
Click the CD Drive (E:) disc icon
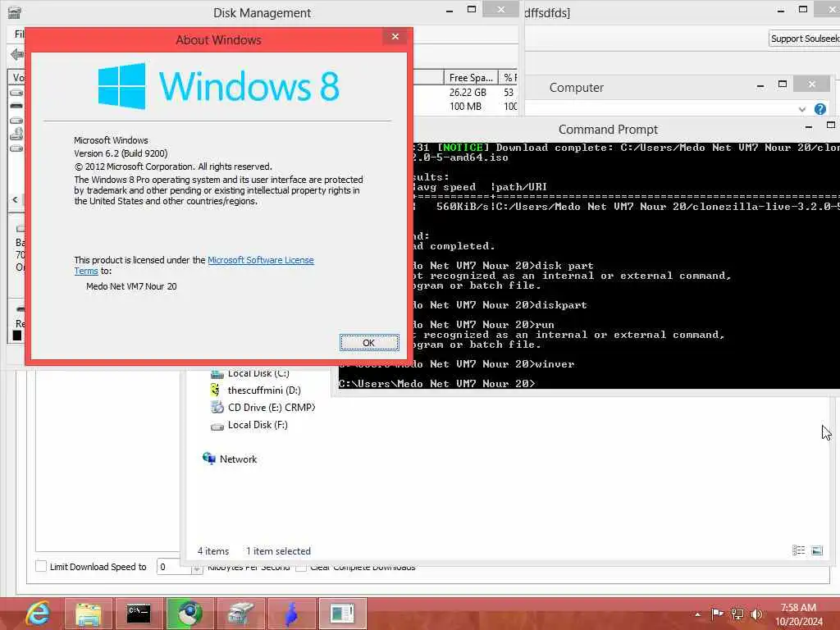pos(217,407)
